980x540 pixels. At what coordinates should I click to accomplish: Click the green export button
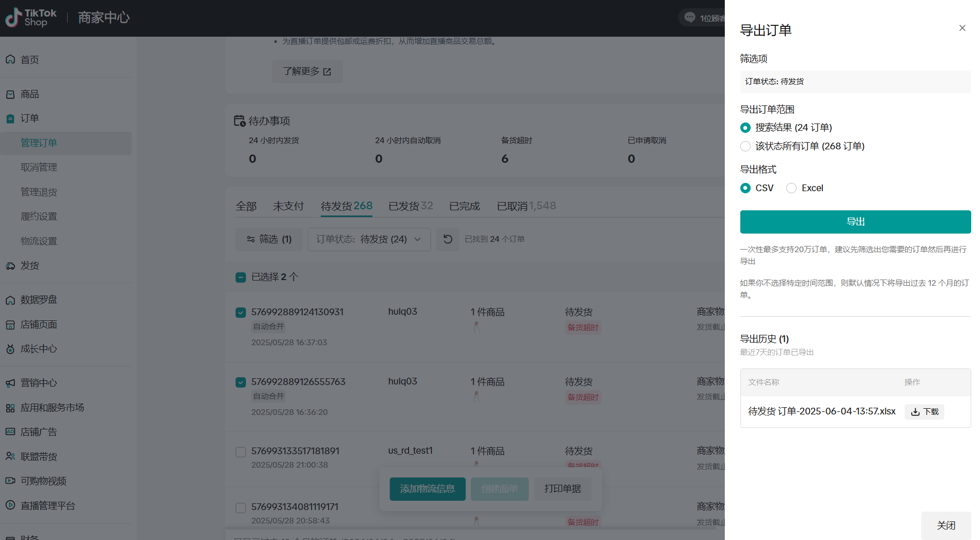[x=855, y=222]
